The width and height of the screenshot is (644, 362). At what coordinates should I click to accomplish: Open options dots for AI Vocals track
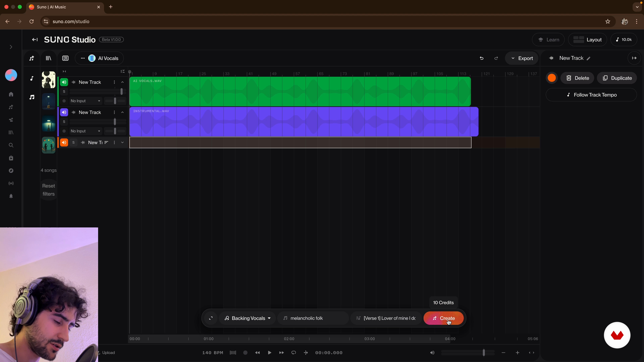(114, 82)
